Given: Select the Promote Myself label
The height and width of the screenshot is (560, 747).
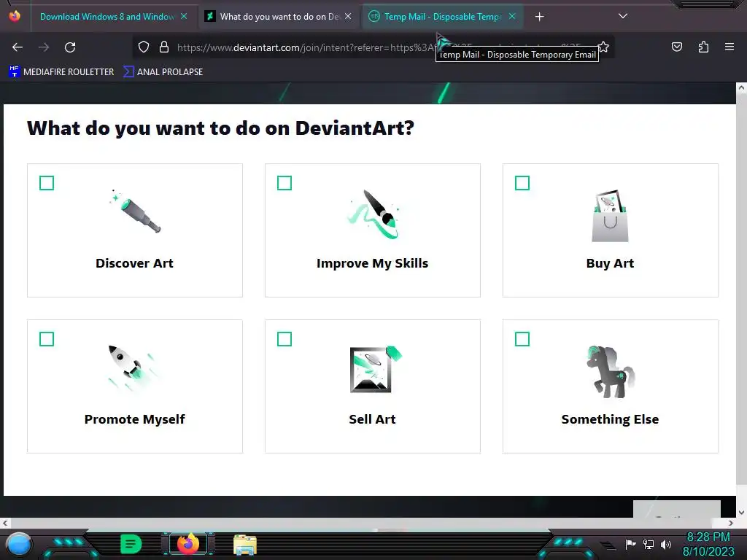Looking at the screenshot, I should pos(135,419).
